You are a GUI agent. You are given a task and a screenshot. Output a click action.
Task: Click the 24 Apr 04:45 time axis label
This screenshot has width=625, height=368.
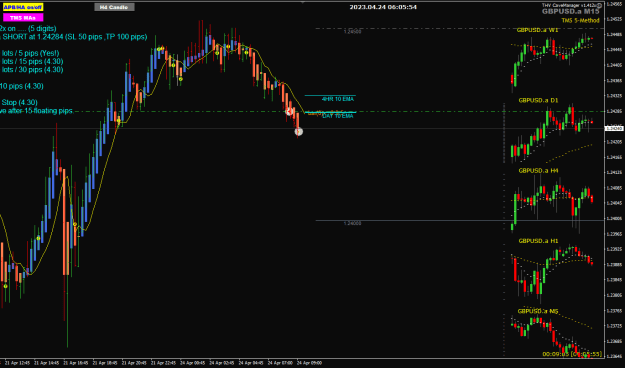click(251, 363)
